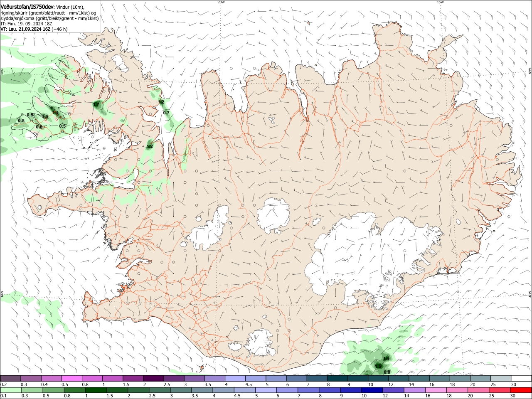Click the bright red swatch ending the rain legend
This screenshot has width=532, height=399.
521,390
